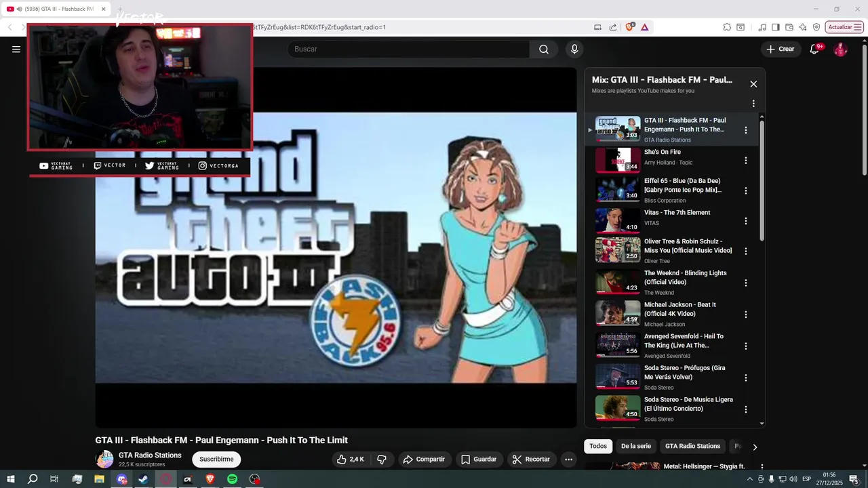Click the GTA Radio Stations channel avatar
This screenshot has height=488, width=868.
coord(104,460)
